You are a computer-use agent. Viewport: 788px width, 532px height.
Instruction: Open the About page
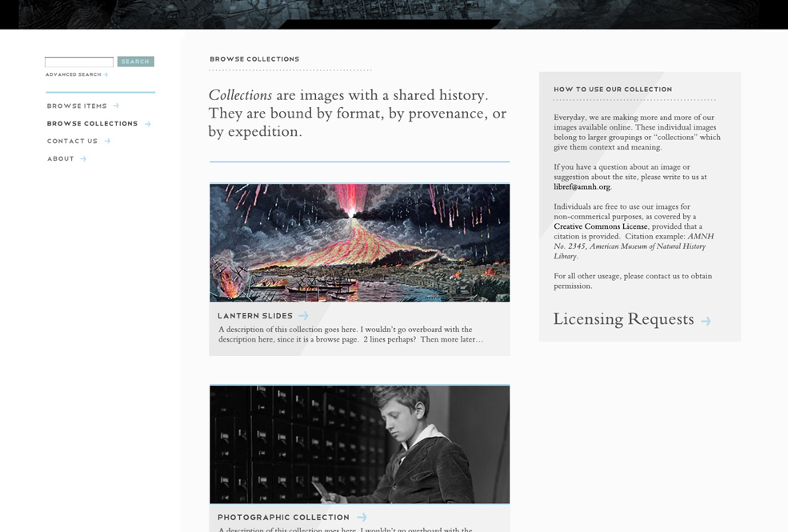tap(60, 158)
